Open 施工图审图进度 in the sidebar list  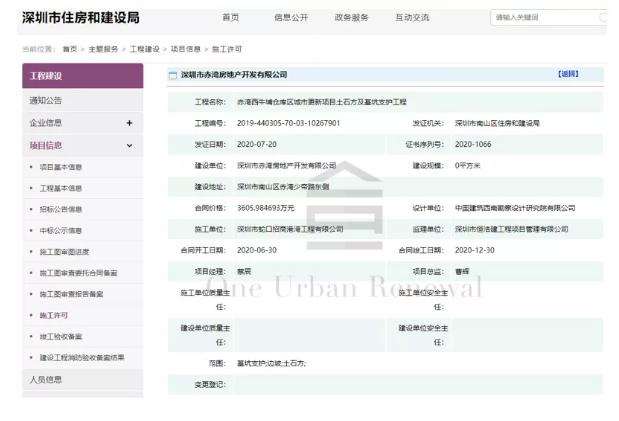[64, 252]
